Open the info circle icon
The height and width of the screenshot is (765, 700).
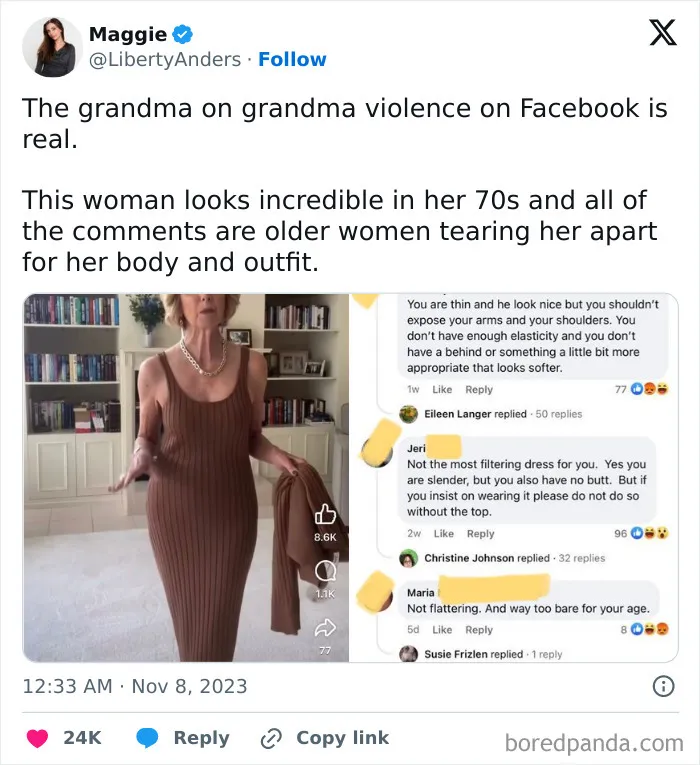coord(663,686)
